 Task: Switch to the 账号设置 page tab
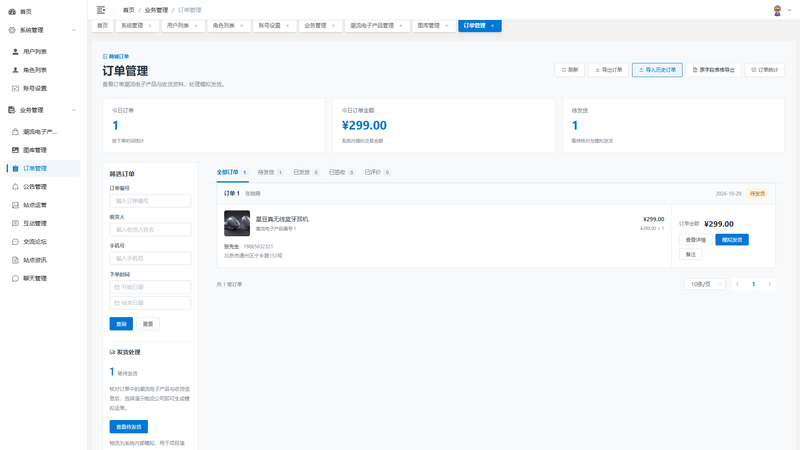click(x=269, y=26)
